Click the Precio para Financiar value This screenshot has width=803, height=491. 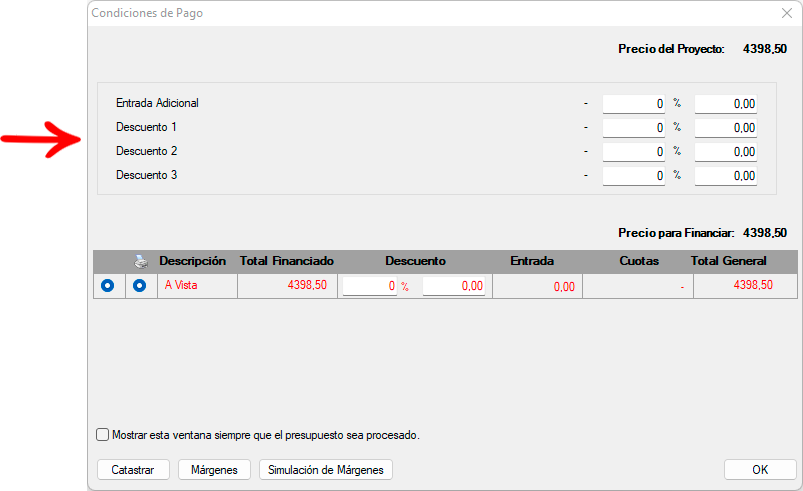[765, 233]
